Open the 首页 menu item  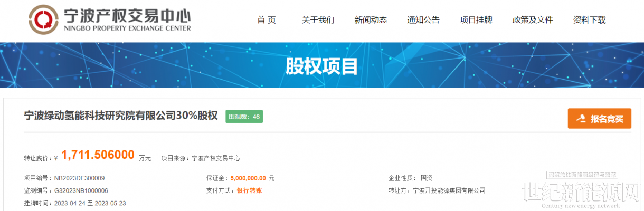click(x=267, y=20)
